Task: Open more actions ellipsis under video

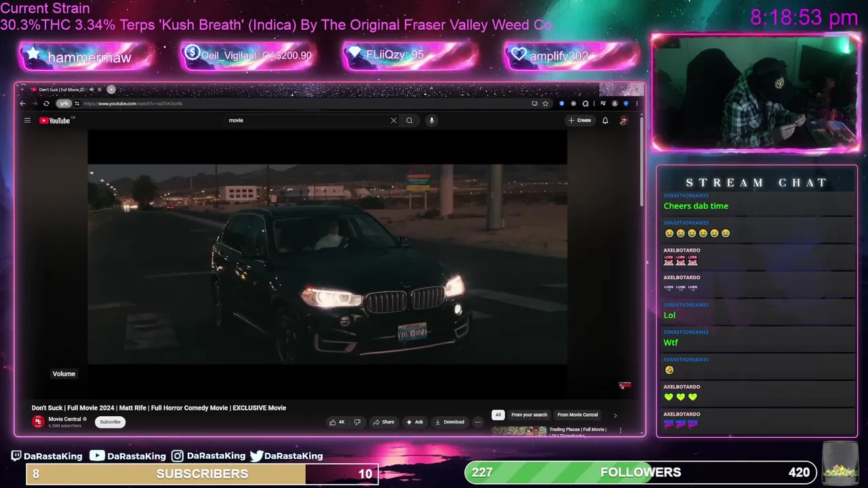Action: [x=477, y=422]
